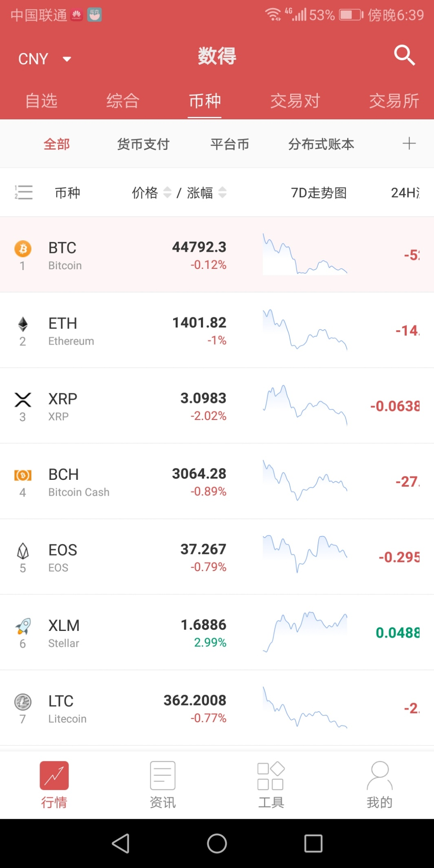434x868 pixels.
Task: View the XLM 7D trend chart
Action: [x=305, y=632]
